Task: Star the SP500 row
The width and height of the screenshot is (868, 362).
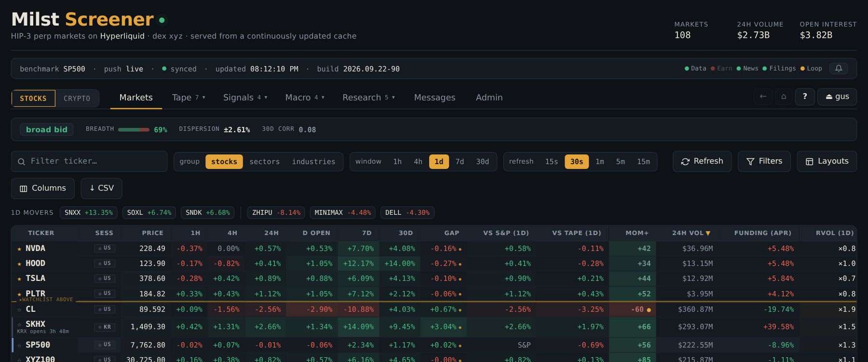Action: tap(19, 346)
